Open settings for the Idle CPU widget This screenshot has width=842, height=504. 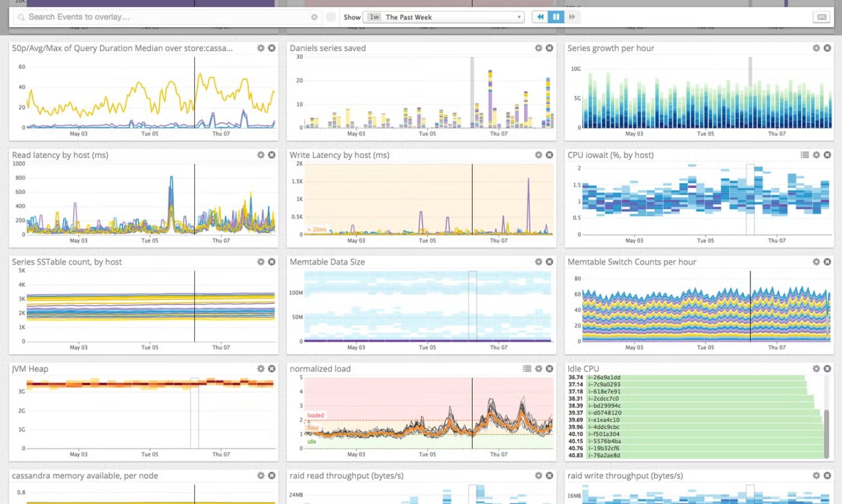click(x=816, y=369)
